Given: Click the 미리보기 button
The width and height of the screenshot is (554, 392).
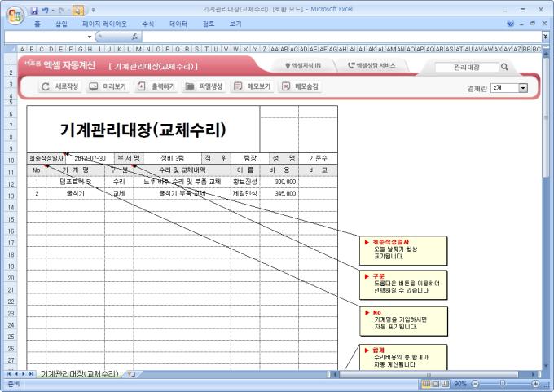Looking at the screenshot, I should click(x=108, y=86).
